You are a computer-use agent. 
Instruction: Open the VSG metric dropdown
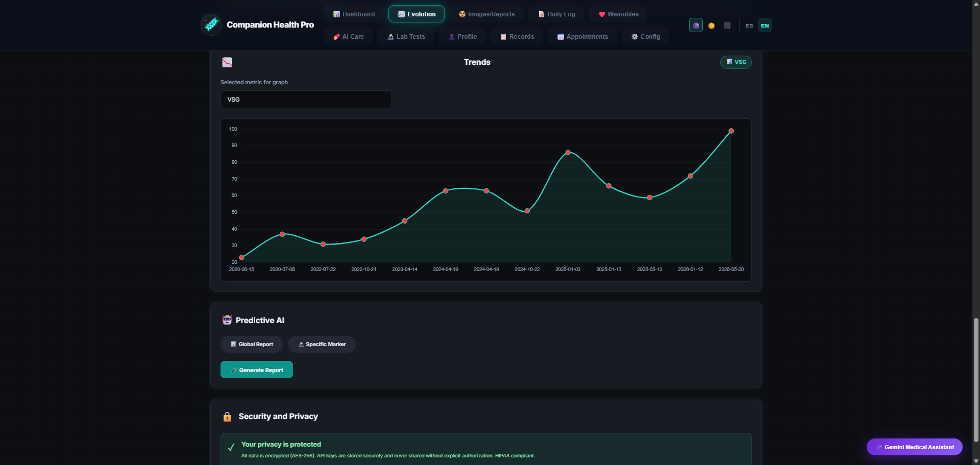(306, 100)
